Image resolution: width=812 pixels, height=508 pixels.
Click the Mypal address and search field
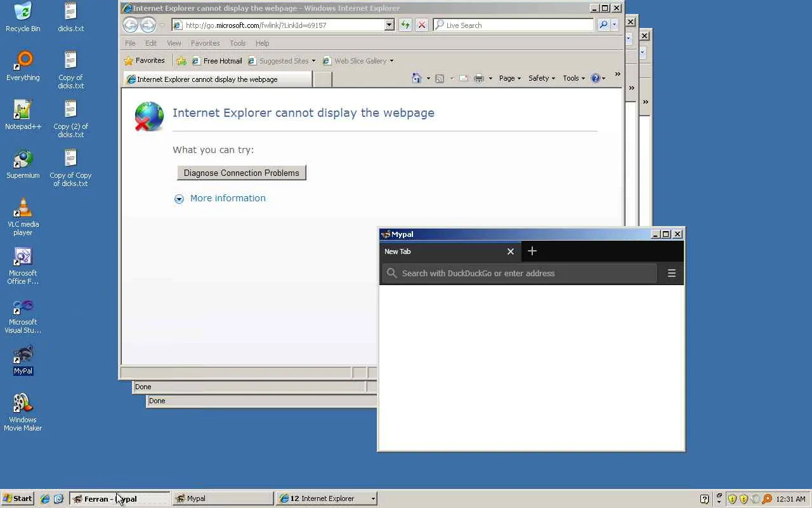(x=519, y=273)
